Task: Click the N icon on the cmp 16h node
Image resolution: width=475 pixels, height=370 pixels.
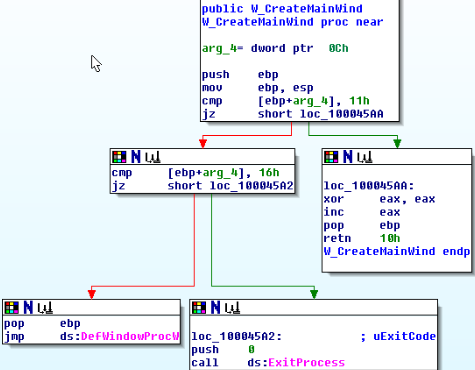Action: (x=136, y=157)
